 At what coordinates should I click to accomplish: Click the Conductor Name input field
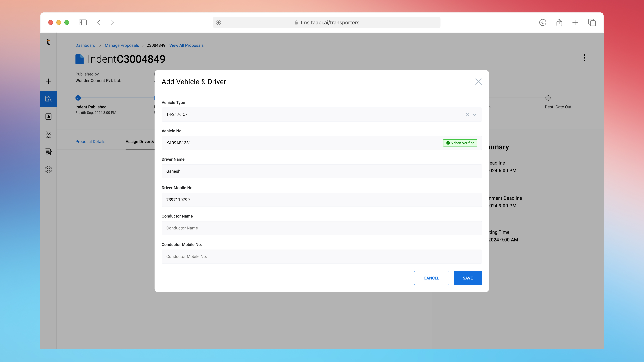(321, 228)
